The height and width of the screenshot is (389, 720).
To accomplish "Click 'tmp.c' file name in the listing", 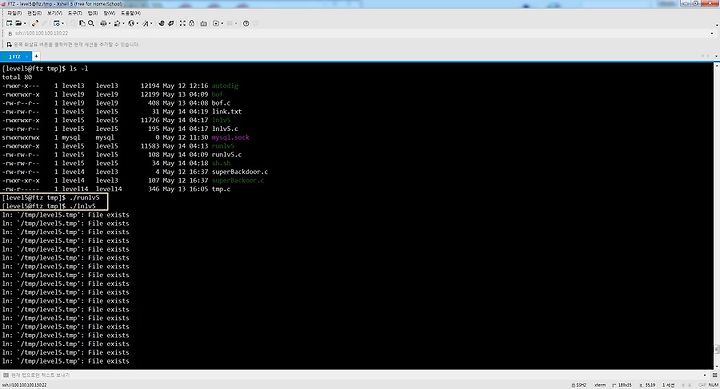I will 221,189.
